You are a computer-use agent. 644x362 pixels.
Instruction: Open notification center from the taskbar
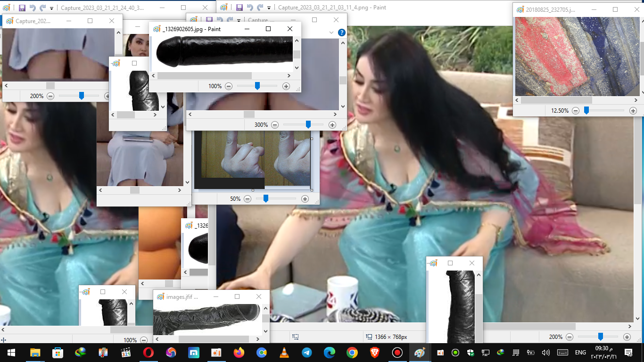tap(628, 353)
